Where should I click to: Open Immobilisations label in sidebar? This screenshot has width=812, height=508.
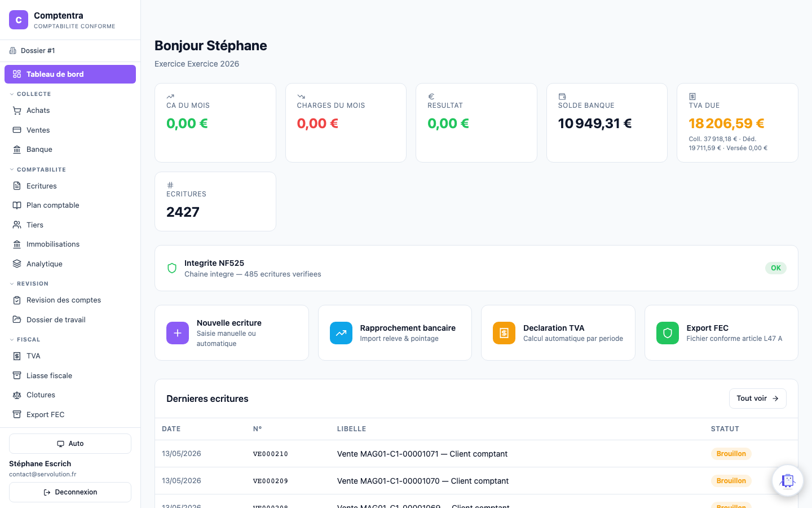pyautogui.click(x=53, y=244)
